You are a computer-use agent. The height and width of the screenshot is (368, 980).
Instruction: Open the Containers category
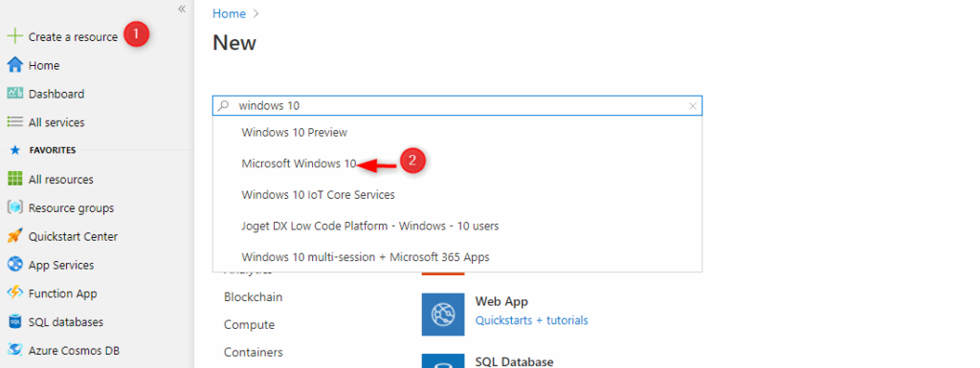[253, 353]
